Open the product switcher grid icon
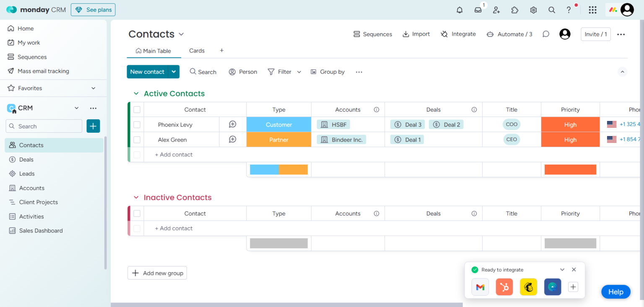Image resolution: width=644 pixels, height=307 pixels. click(592, 9)
